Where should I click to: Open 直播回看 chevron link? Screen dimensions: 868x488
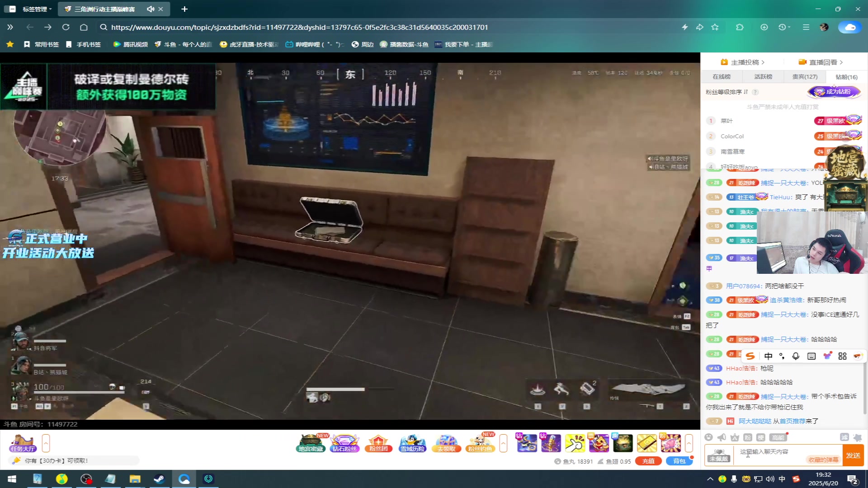(821, 62)
